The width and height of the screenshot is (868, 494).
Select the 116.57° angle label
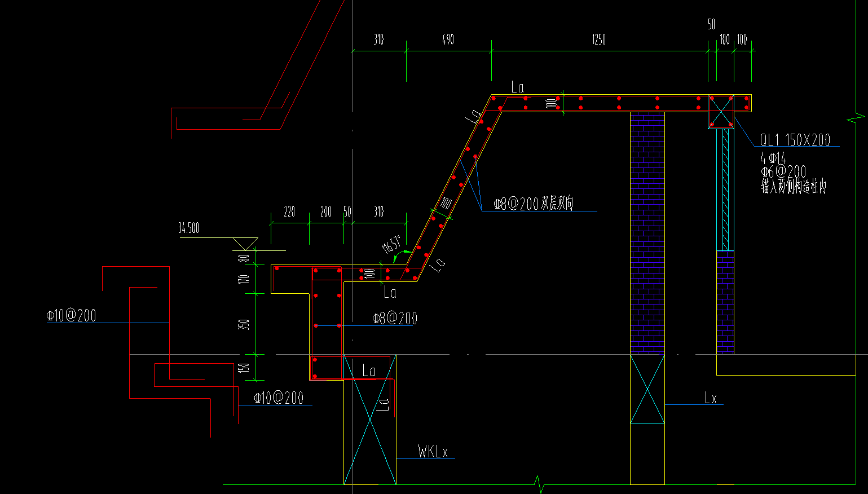point(391,244)
